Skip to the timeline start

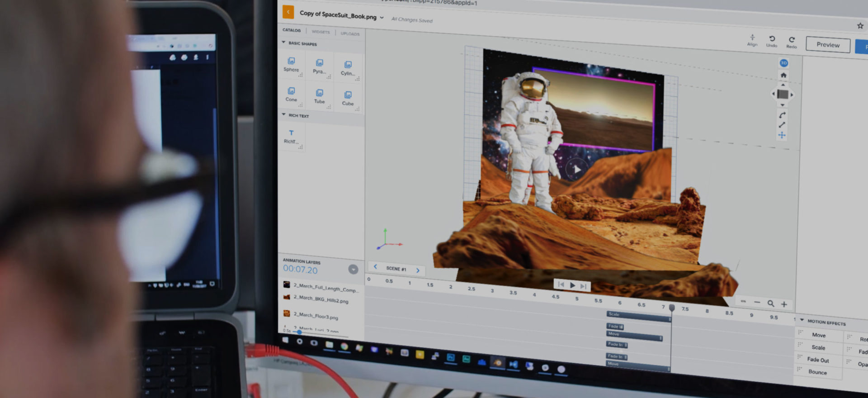click(x=561, y=284)
